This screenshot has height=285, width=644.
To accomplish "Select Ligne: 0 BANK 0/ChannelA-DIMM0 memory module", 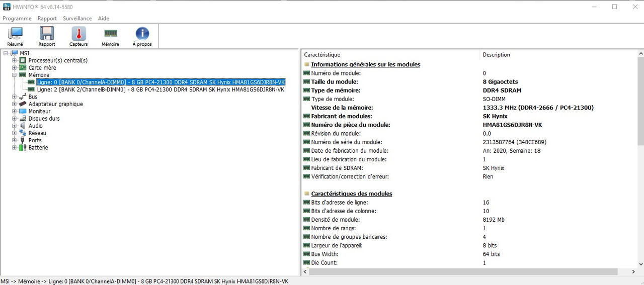I will click(x=161, y=82).
